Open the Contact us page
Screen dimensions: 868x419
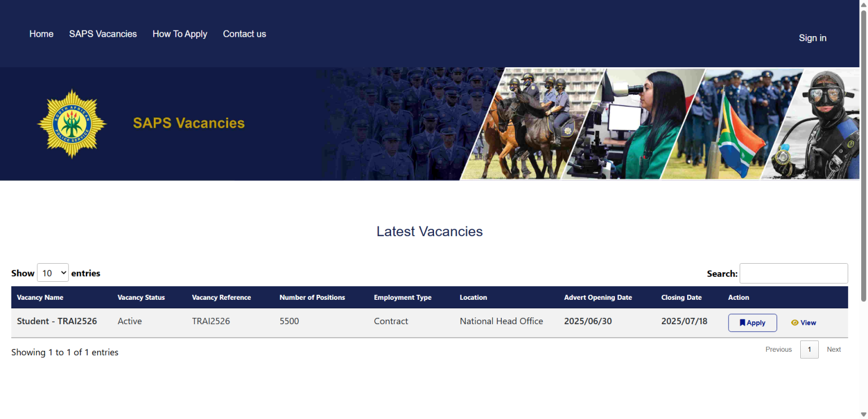pos(244,34)
